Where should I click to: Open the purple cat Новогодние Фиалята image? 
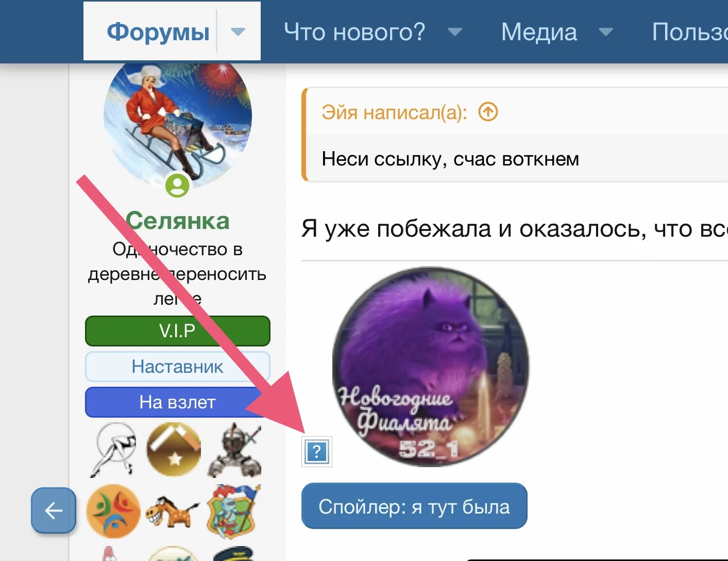[431, 366]
